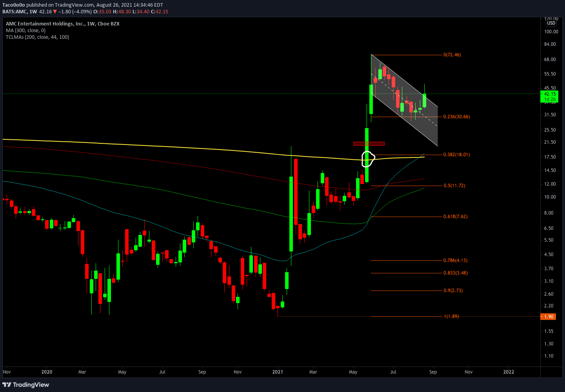Viewport: 565px width, 392px height.
Task: Click the 100.00 price axis label
Action: click(x=551, y=32)
